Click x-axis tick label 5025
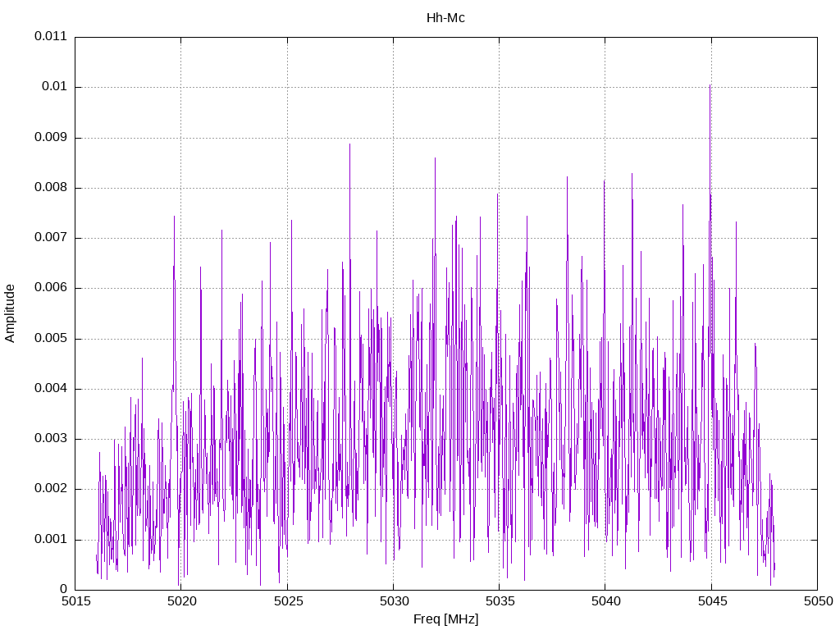The width and height of the screenshot is (840, 630). coord(288,601)
